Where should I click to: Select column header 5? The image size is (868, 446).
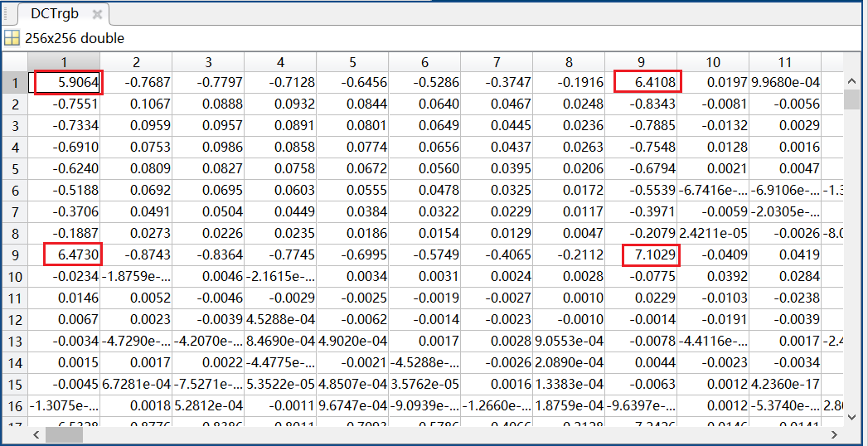(352, 62)
